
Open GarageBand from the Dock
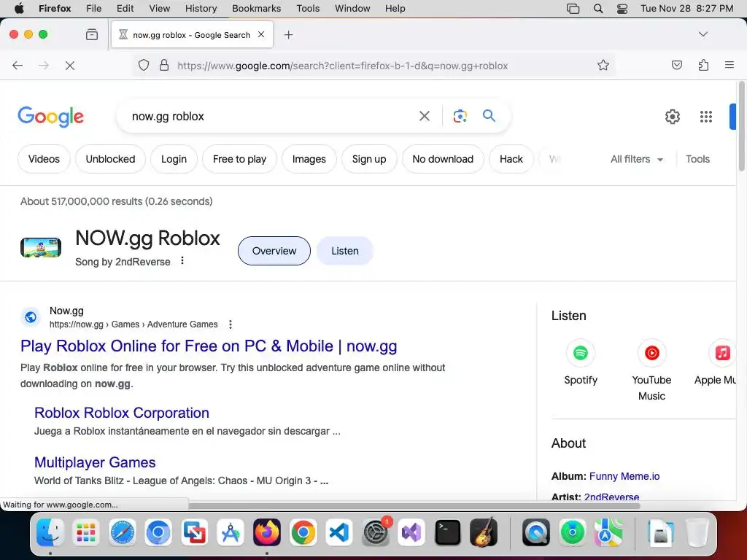[x=484, y=532]
